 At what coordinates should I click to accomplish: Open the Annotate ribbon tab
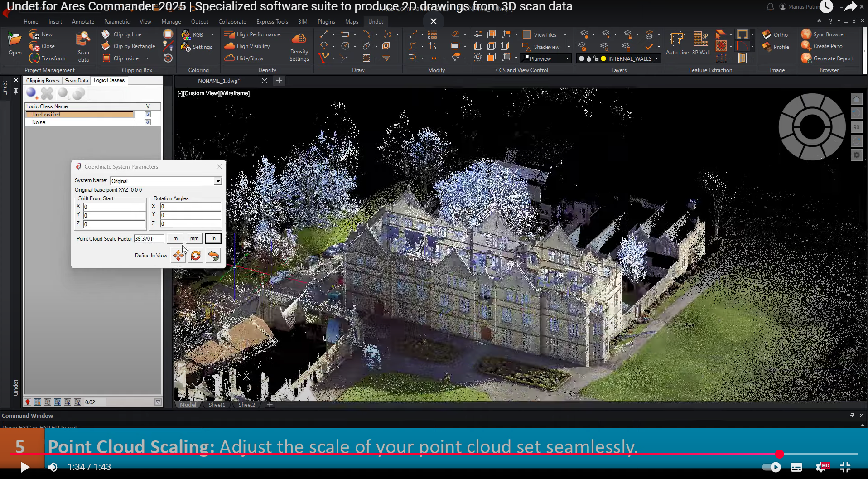[x=83, y=22]
